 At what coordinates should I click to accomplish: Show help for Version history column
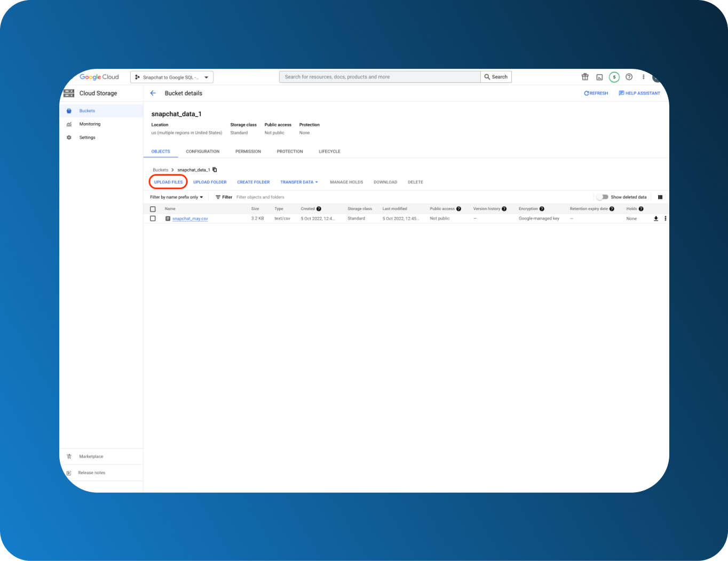504,209
